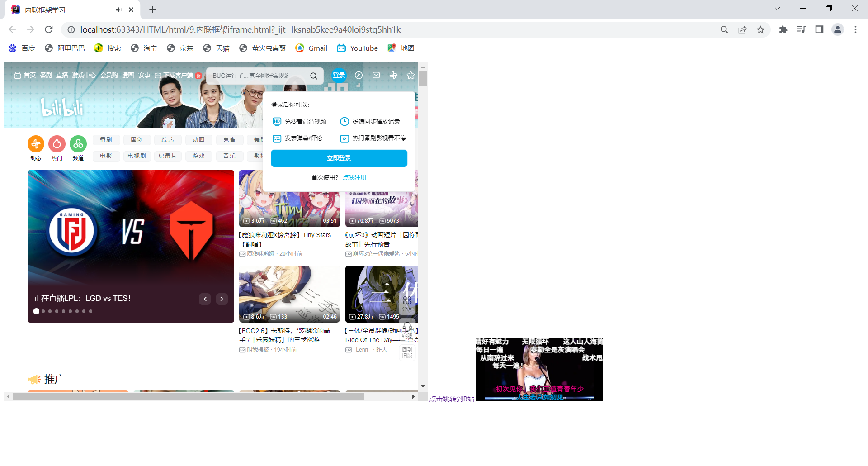
Task: Click the bilibili search magnifier icon
Action: [313, 76]
